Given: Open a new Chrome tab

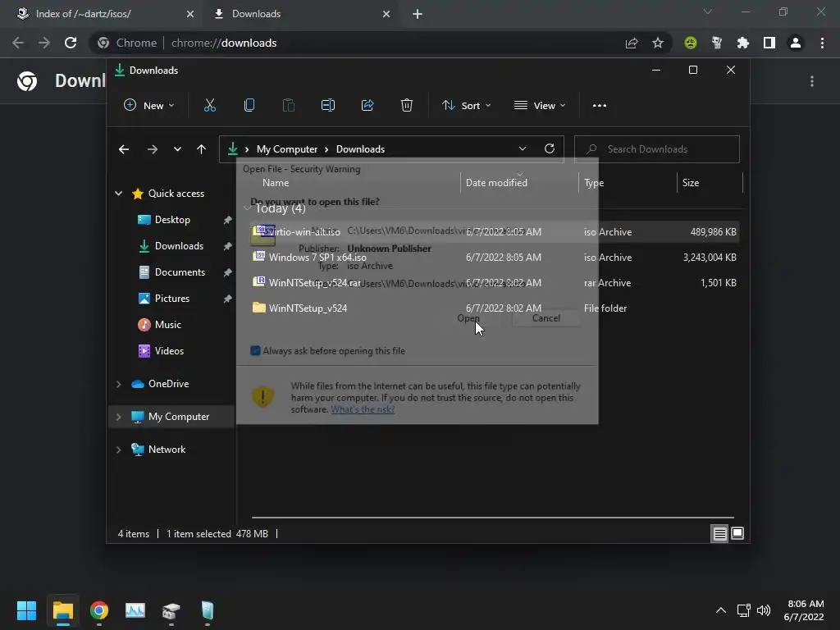Looking at the screenshot, I should point(418,14).
